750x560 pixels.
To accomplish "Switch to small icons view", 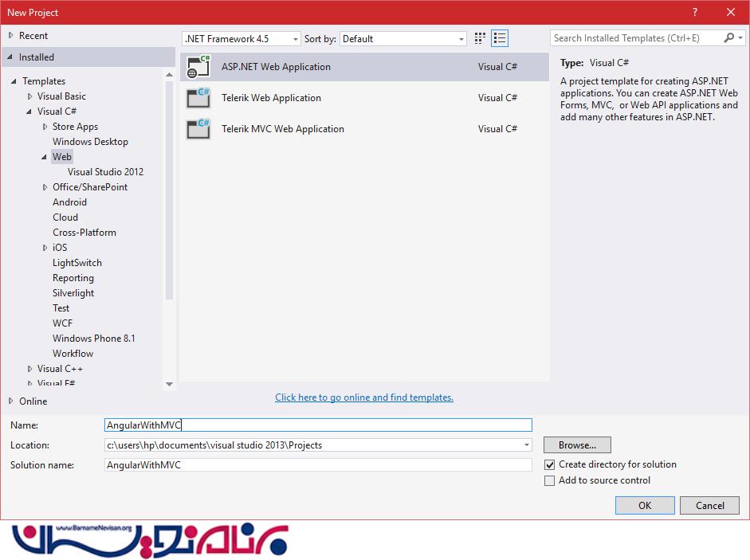I will pos(481,38).
